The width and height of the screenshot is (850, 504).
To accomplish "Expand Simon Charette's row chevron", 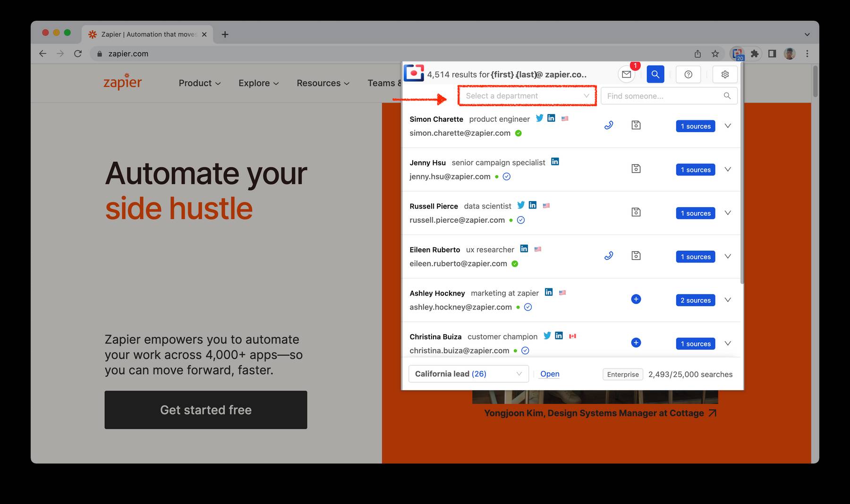I will 728,126.
